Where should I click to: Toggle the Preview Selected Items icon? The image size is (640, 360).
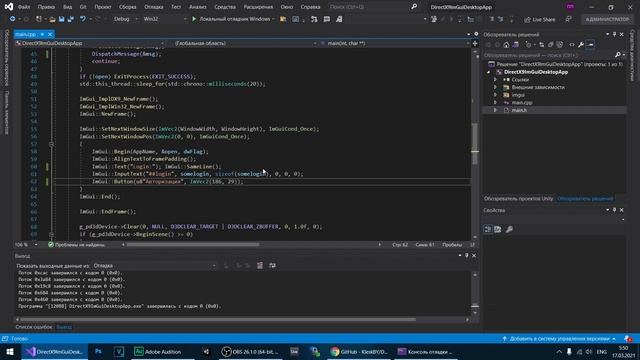[x=590, y=45]
